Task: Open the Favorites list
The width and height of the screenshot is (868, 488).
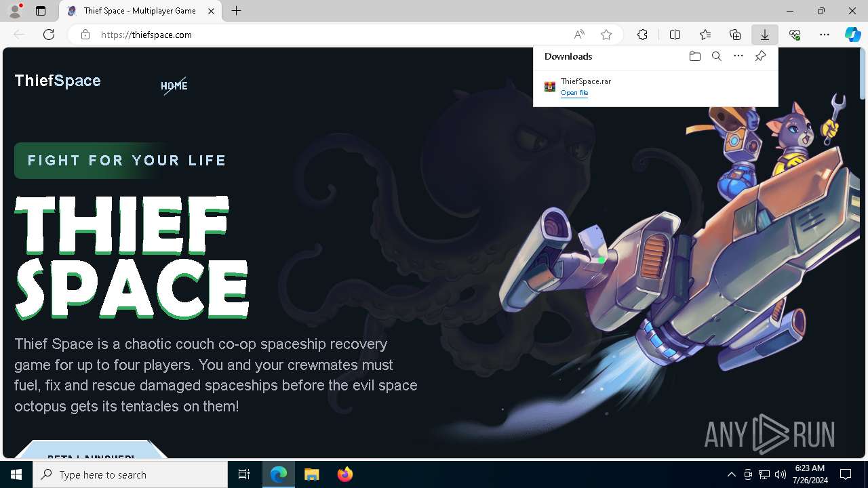Action: tap(705, 35)
